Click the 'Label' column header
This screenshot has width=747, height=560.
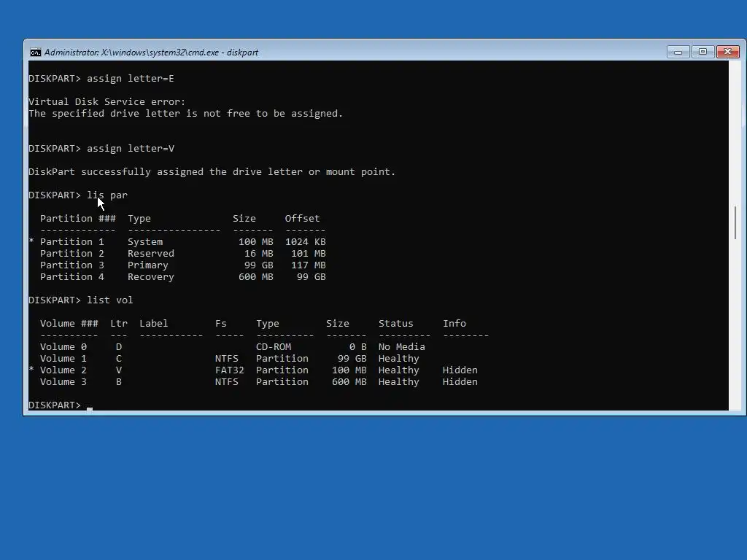coord(153,323)
